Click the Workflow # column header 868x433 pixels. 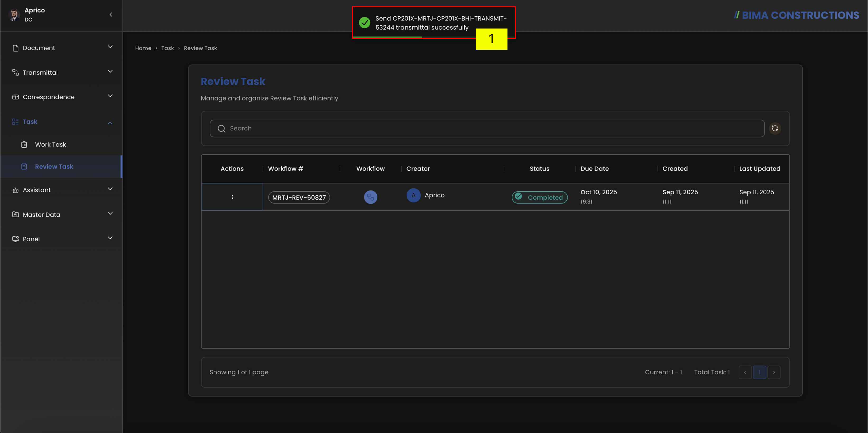[285, 169]
